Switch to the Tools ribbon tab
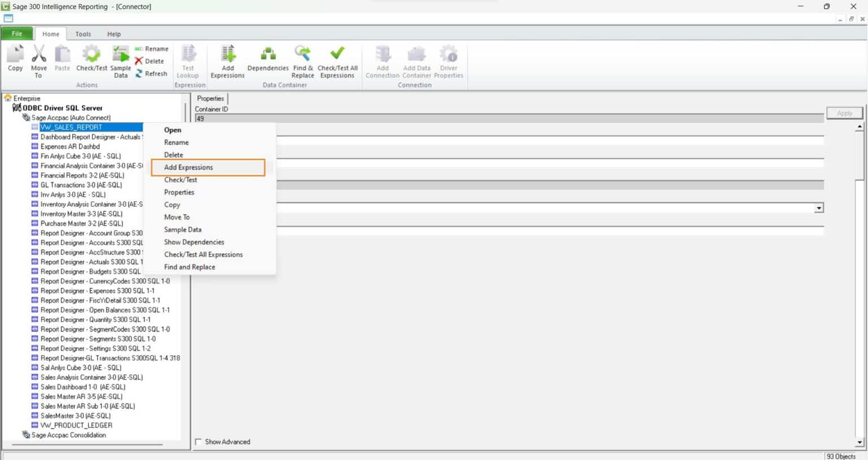Screen dimensions: 868x460 [x=83, y=34]
